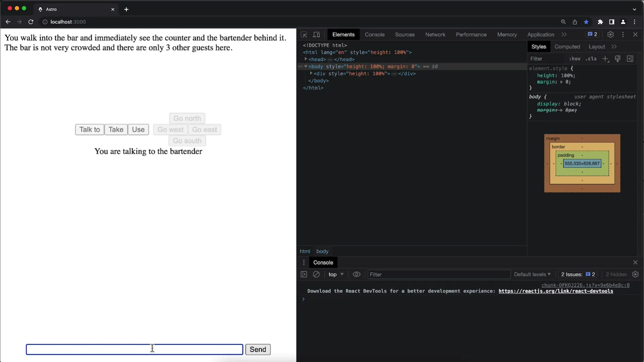This screenshot has height=362, width=644.
Task: Click the top frame selector dropdown
Action: 335,274
